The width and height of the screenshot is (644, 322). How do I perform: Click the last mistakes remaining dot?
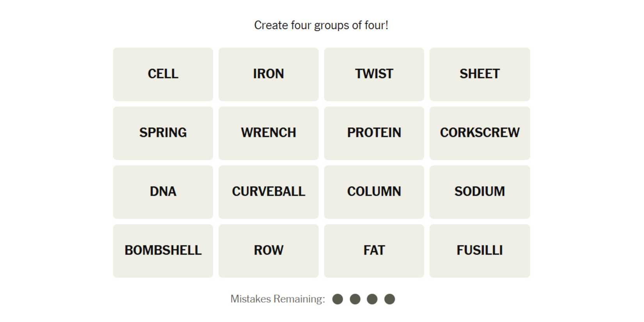tap(390, 299)
